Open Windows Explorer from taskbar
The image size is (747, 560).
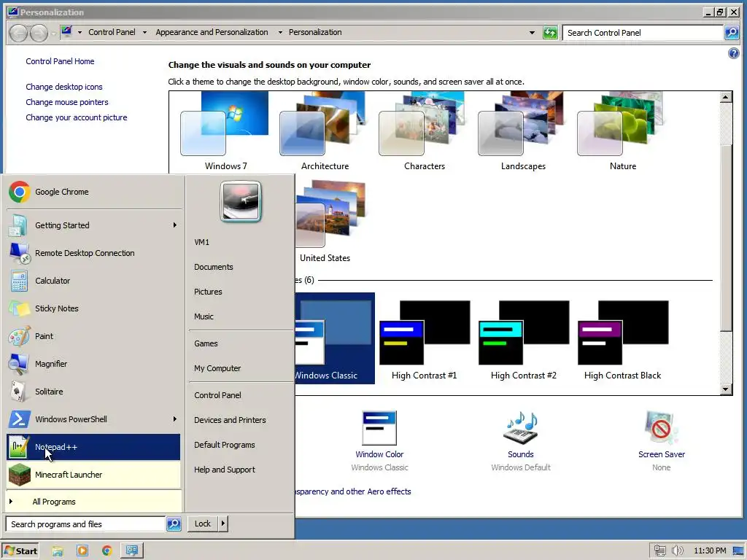[58, 551]
